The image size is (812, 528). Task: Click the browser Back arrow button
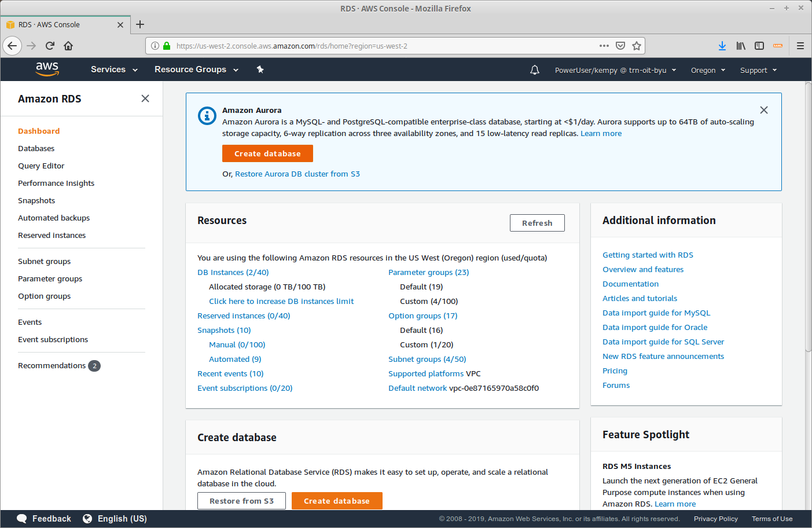point(12,46)
